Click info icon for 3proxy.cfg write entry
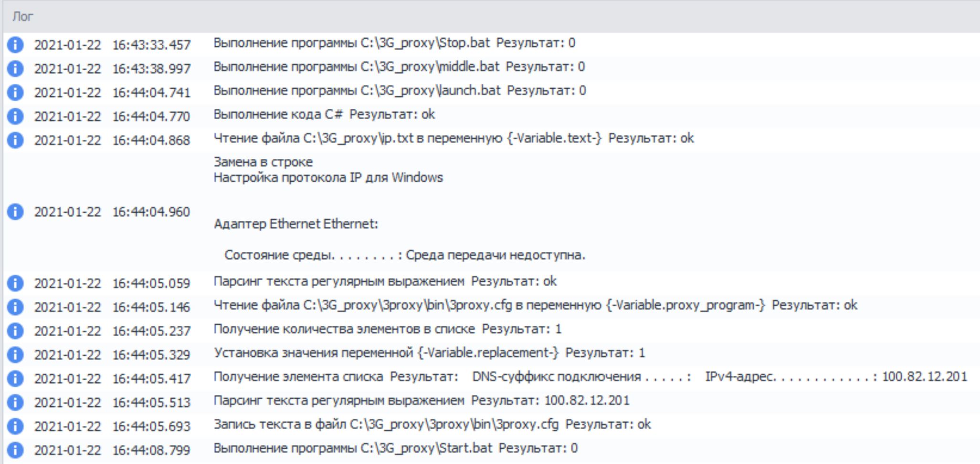This screenshot has width=980, height=464. 15,426
